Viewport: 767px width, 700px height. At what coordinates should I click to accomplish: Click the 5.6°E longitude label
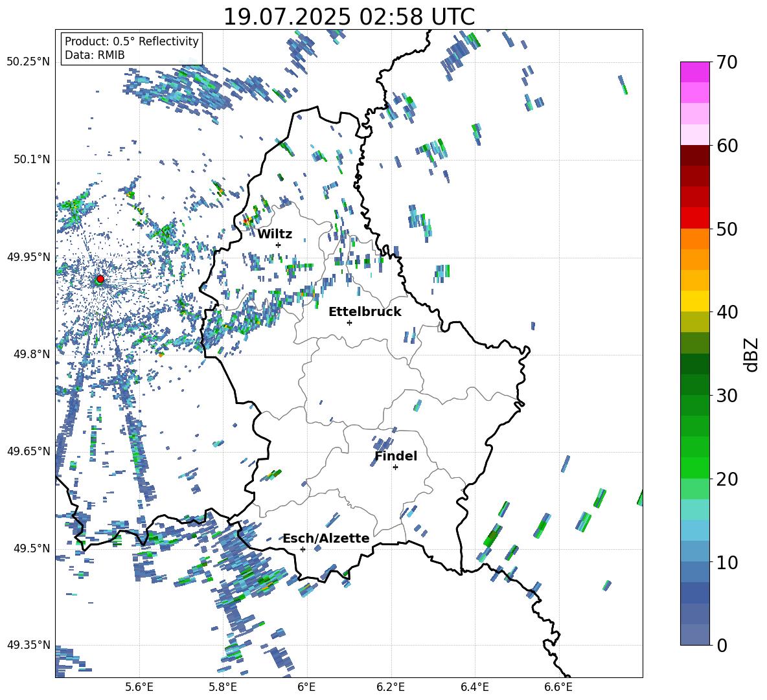[139, 687]
